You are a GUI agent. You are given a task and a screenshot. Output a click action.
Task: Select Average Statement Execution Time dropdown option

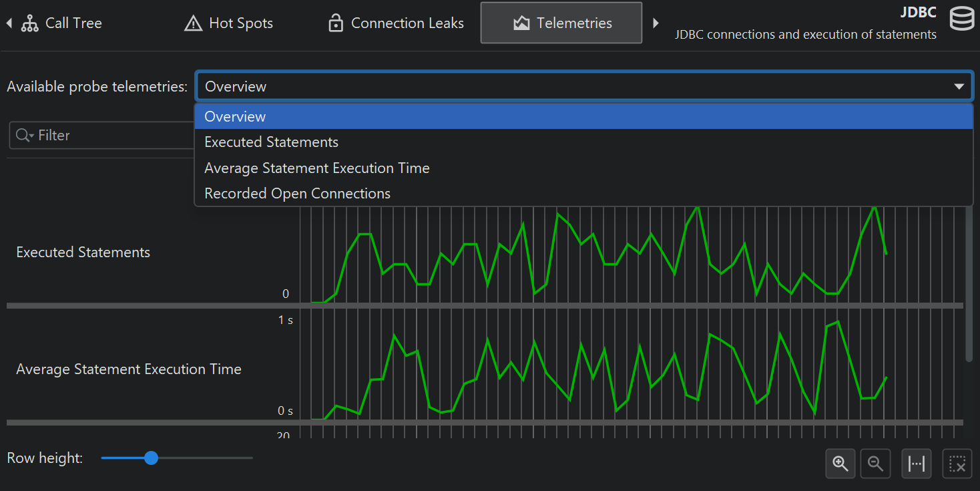click(316, 168)
